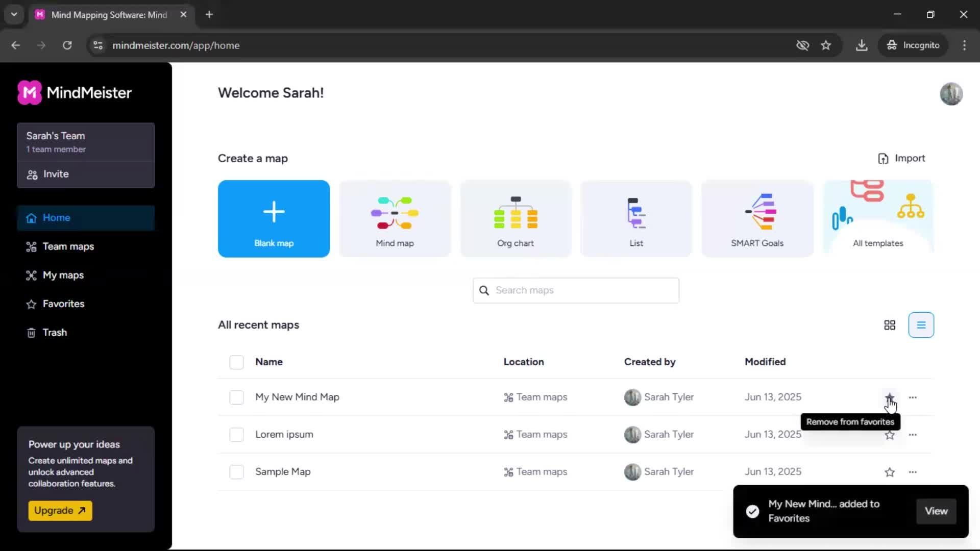Image resolution: width=980 pixels, height=551 pixels.
Task: Open third-party cookies blocked eye icon
Action: point(802,45)
